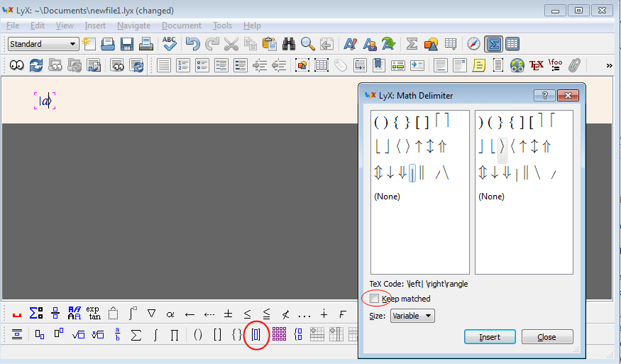
Task: Open the View menu
Action: [x=65, y=26]
